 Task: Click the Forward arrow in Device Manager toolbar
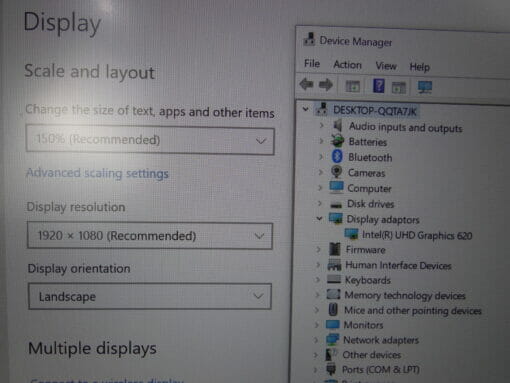[x=326, y=85]
